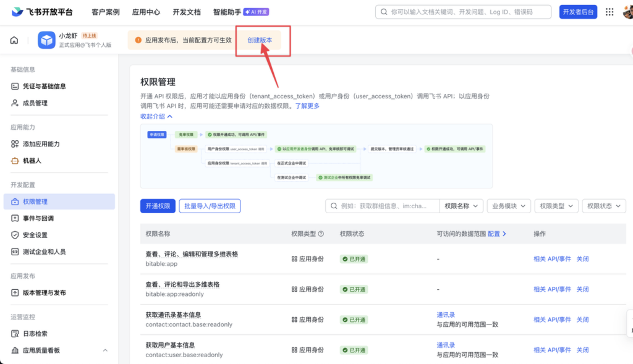The image size is (633, 364).
Task: Click the 创建版本 link
Action: pos(260,40)
